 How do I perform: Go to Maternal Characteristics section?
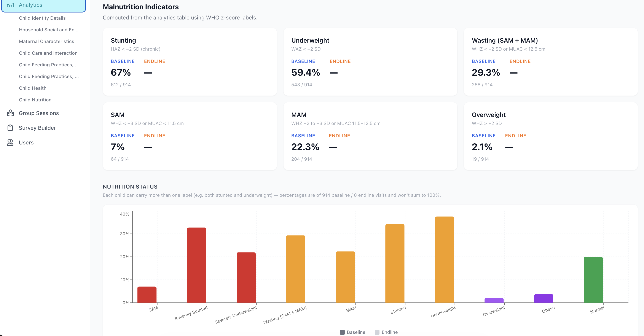[x=46, y=41]
